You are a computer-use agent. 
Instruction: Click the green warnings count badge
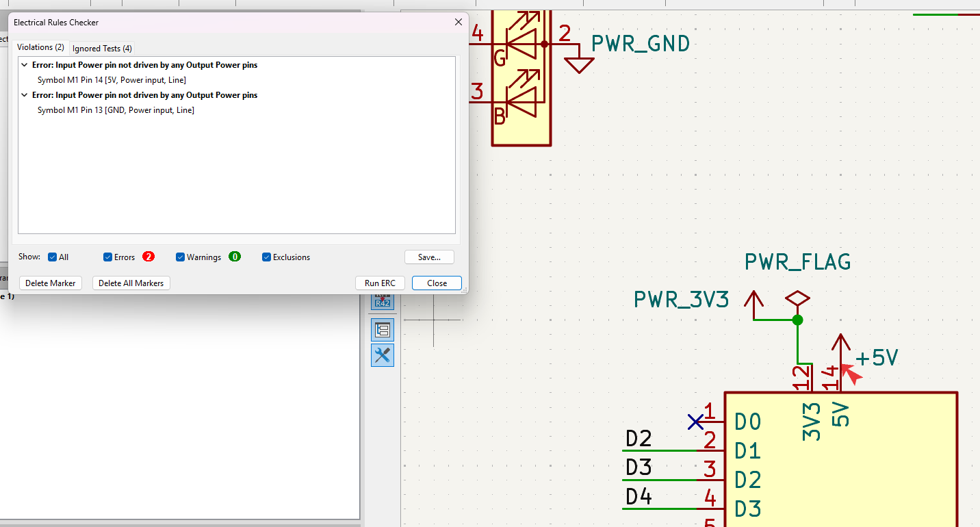[x=235, y=257]
